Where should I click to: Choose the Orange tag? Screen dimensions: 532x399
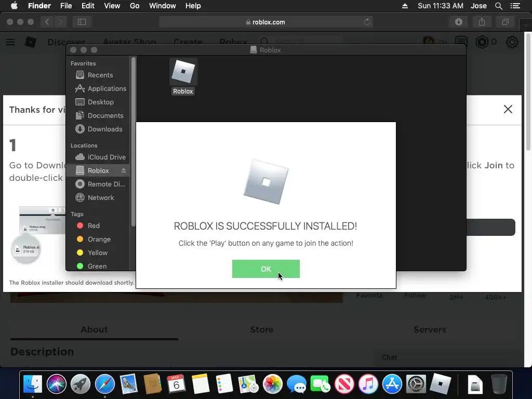coord(94,239)
